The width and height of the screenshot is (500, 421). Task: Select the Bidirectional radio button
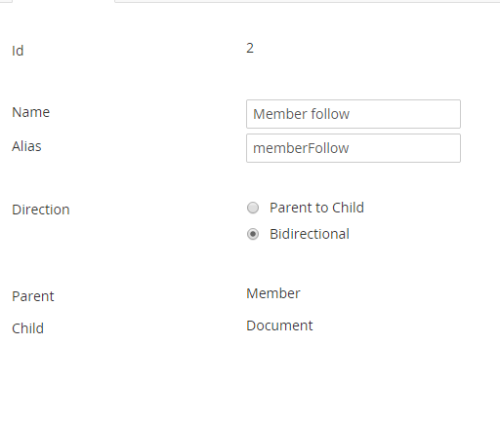click(253, 234)
